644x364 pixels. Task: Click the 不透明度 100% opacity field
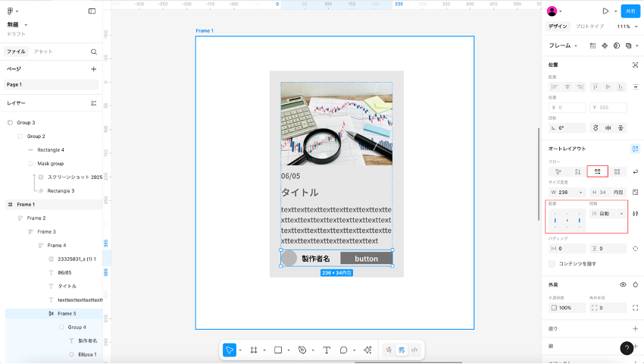coord(567,308)
